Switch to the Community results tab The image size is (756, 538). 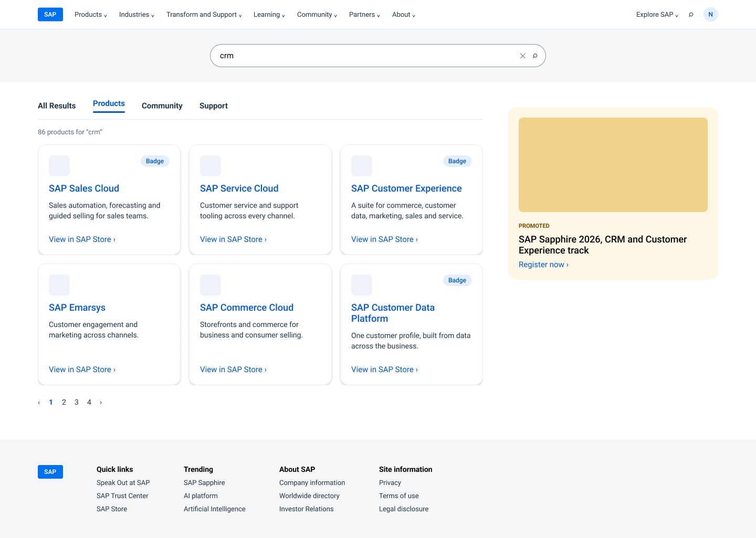(162, 106)
